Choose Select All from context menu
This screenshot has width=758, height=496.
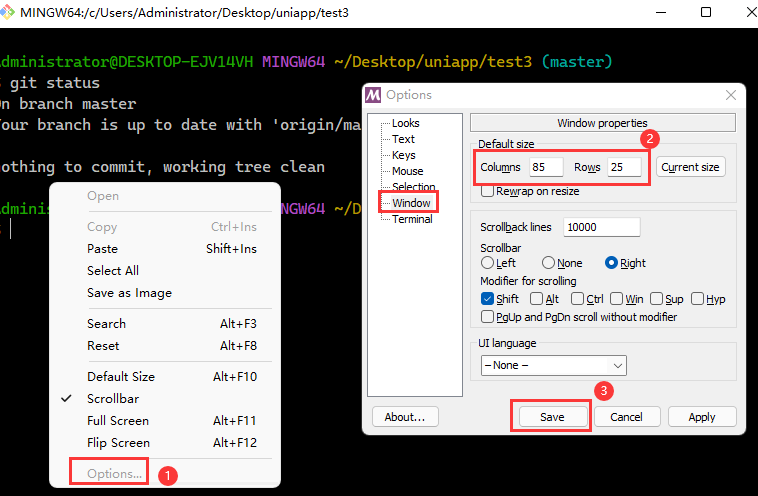(x=165, y=271)
